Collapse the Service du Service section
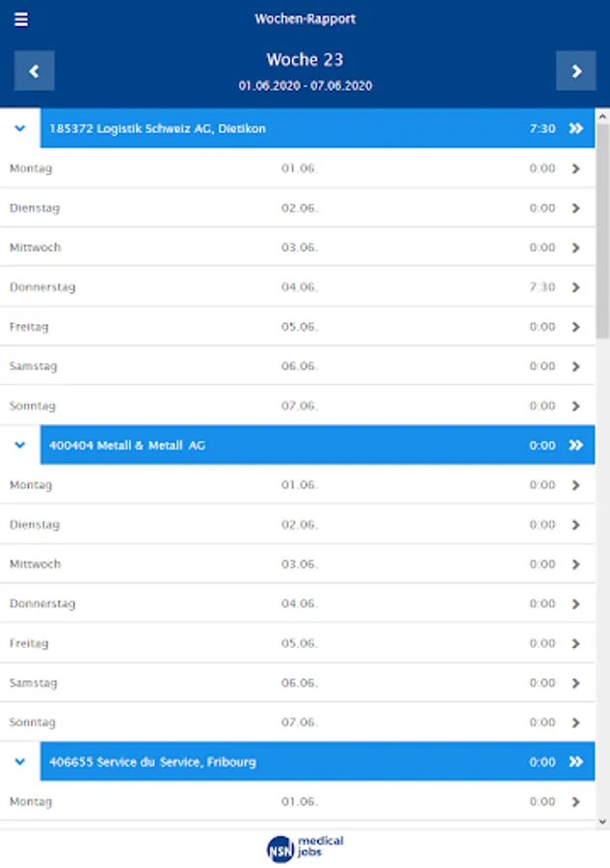 [20, 762]
